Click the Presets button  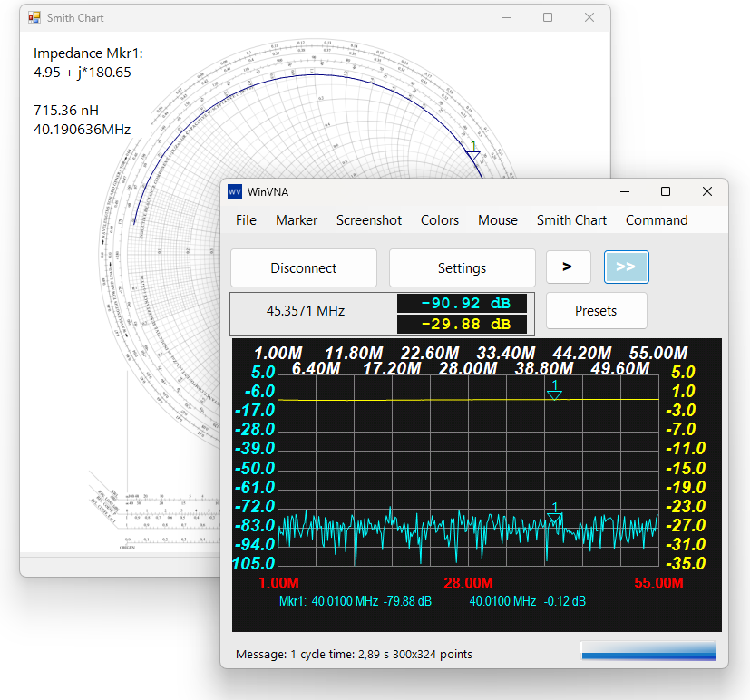point(596,310)
